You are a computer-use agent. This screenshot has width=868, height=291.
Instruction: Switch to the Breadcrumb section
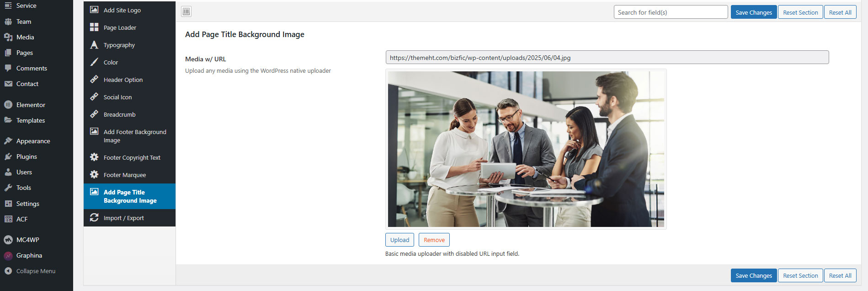[119, 114]
